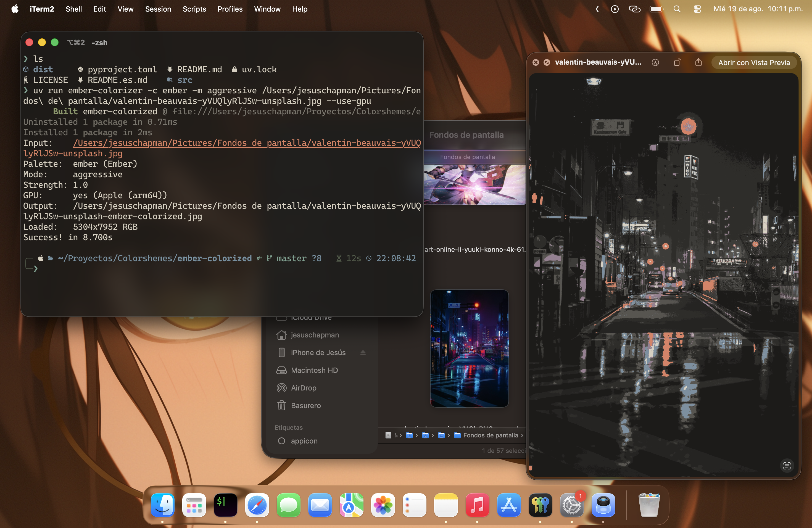Open the Scripts menu
Screen dimensions: 812x528
pos(194,9)
